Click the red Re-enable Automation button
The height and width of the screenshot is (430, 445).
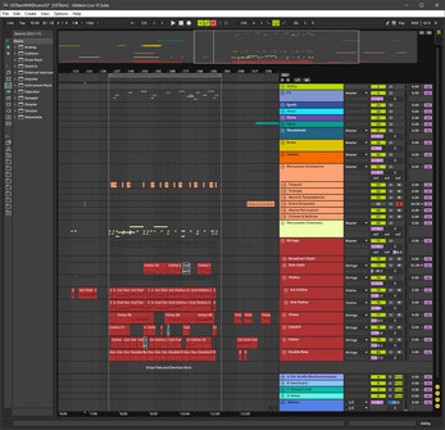[213, 23]
